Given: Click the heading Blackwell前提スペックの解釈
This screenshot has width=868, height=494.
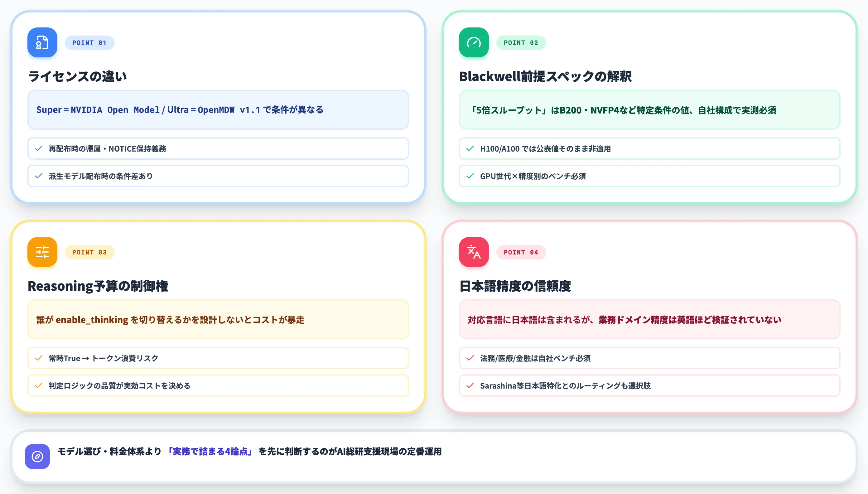Looking at the screenshot, I should (x=545, y=76).
